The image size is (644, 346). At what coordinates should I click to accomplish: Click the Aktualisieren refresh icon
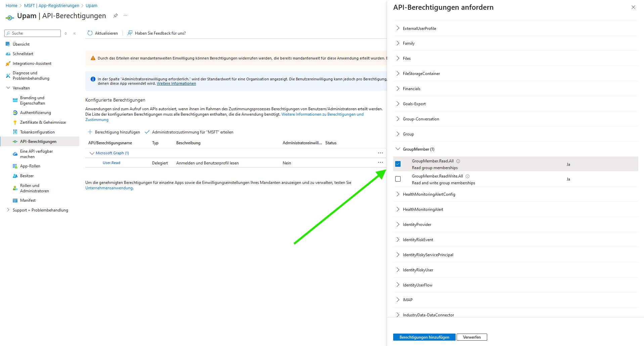(90, 33)
